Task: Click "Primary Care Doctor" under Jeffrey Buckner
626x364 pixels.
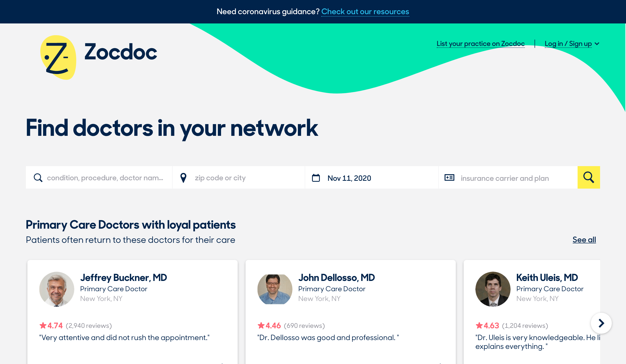Action: (114, 289)
